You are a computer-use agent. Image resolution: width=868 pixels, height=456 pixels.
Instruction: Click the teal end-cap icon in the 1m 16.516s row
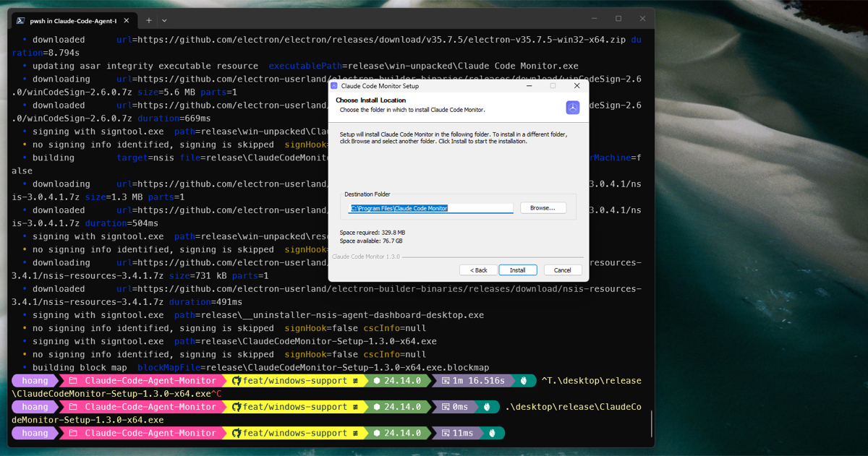point(524,381)
